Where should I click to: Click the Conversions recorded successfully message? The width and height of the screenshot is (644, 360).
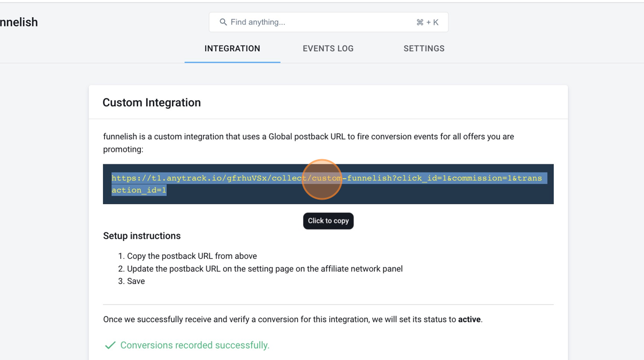195,345
